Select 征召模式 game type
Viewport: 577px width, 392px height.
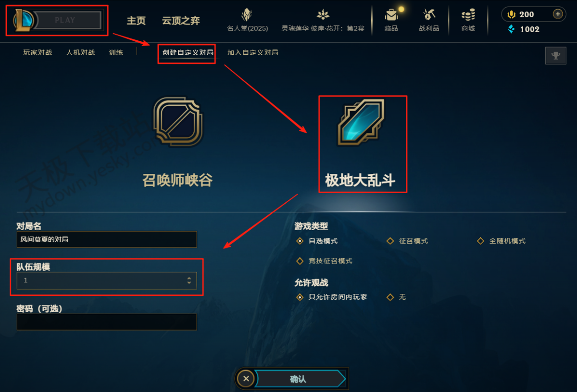point(408,241)
